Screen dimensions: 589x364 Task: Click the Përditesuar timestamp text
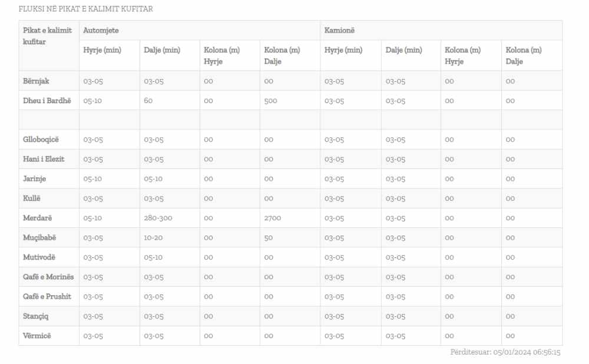click(x=505, y=352)
